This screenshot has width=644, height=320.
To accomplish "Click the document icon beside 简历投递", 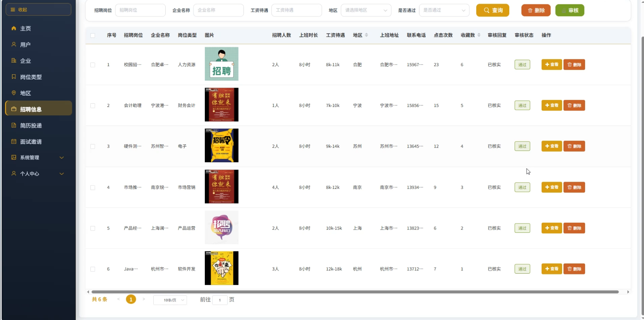I will [x=14, y=125].
